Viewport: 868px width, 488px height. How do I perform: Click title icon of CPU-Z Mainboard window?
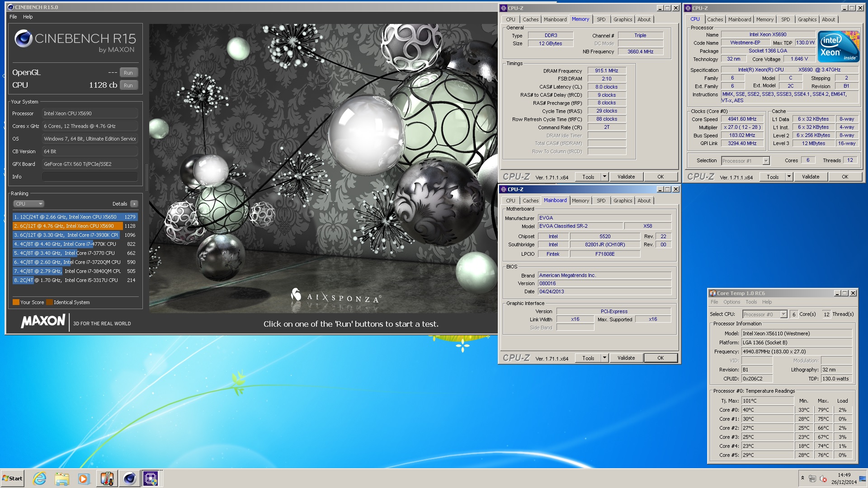tap(504, 189)
